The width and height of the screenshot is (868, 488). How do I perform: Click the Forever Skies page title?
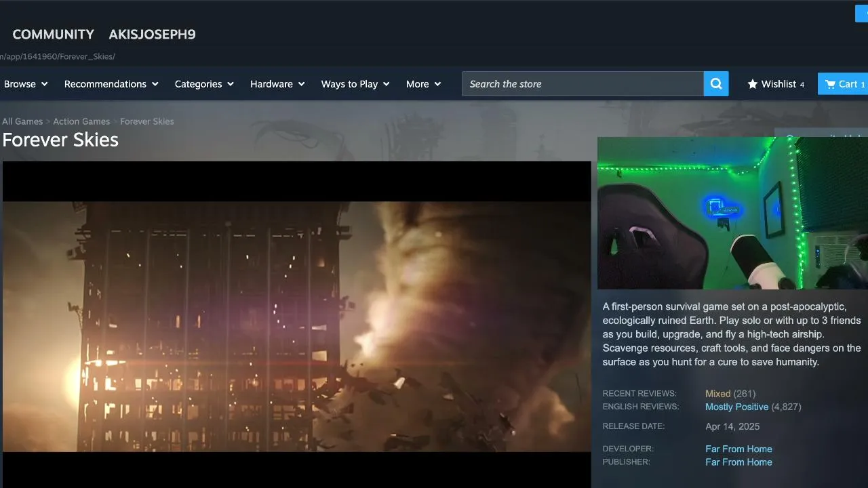point(60,140)
